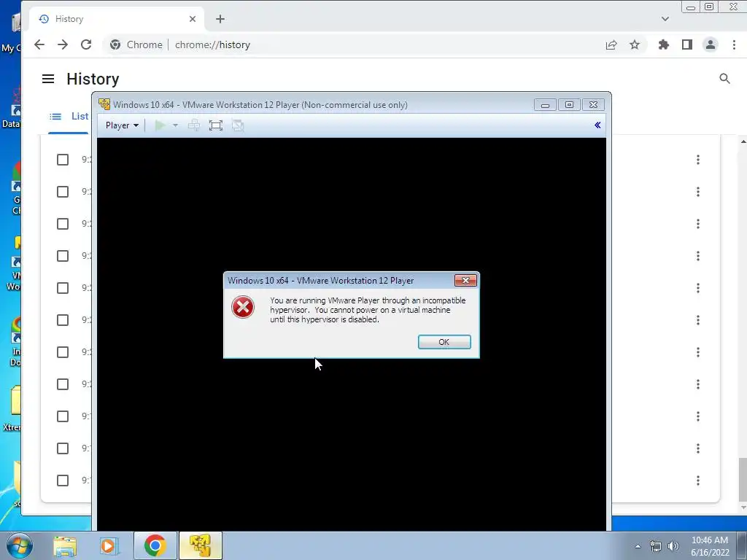Open Windows Explorer from the taskbar
The image size is (747, 560).
(65, 545)
